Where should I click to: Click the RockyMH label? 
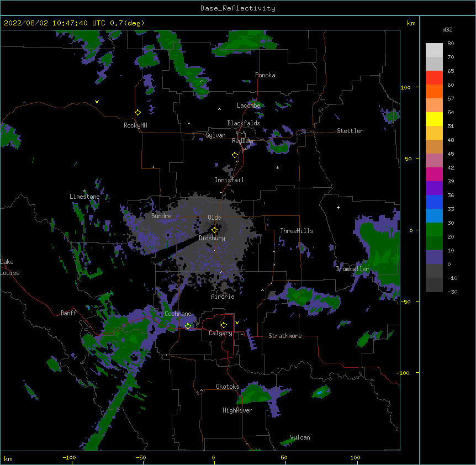(135, 125)
